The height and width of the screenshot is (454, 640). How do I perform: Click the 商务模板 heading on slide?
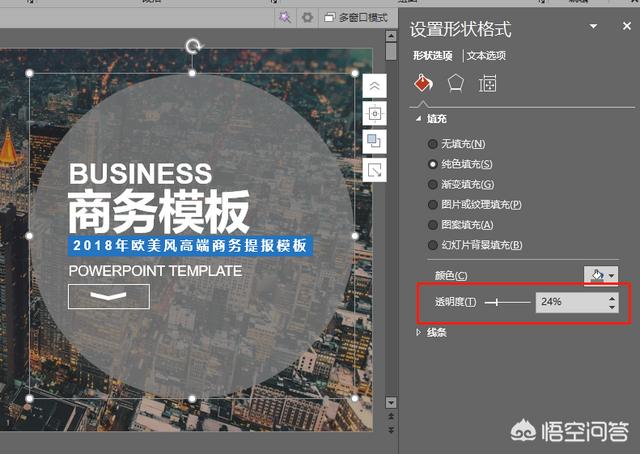pyautogui.click(x=158, y=212)
